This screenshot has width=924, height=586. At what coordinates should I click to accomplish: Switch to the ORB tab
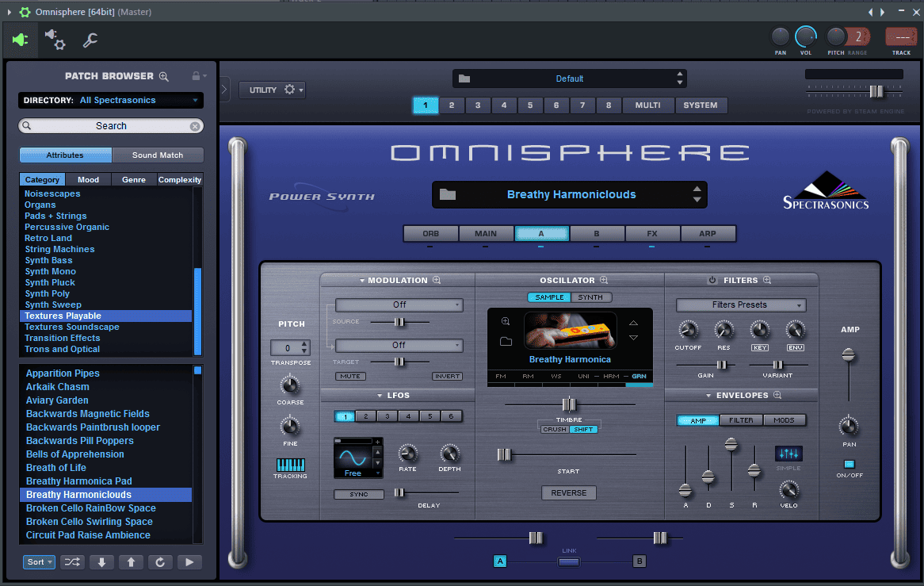point(431,233)
